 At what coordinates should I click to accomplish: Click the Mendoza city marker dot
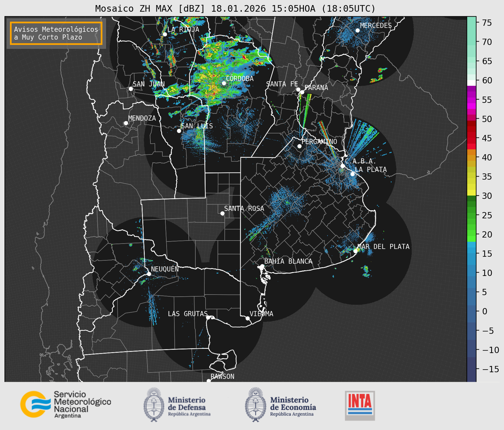(126, 123)
